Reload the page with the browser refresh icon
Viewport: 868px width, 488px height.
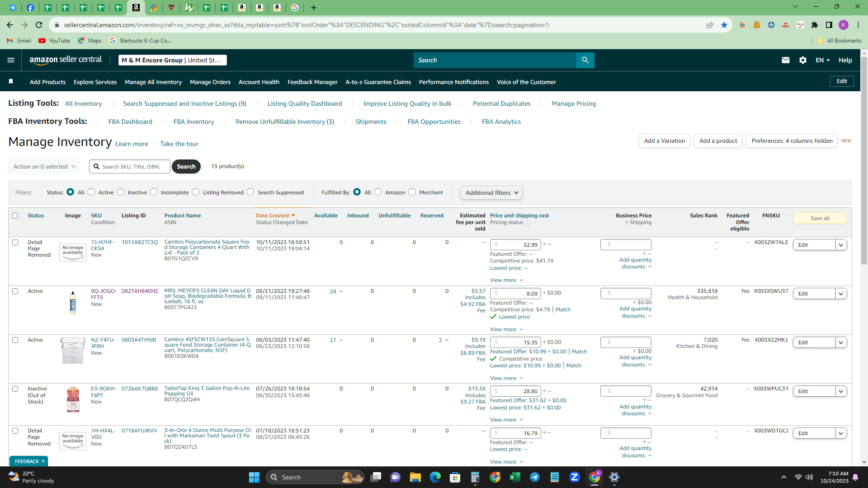(39, 25)
